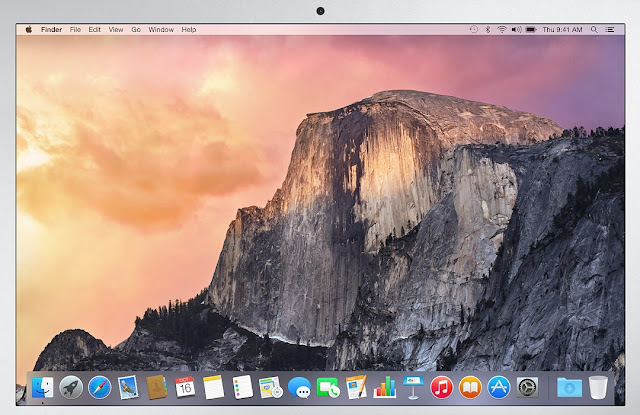The image size is (640, 415).
Task: Open iTunes red music note icon
Action: click(442, 387)
